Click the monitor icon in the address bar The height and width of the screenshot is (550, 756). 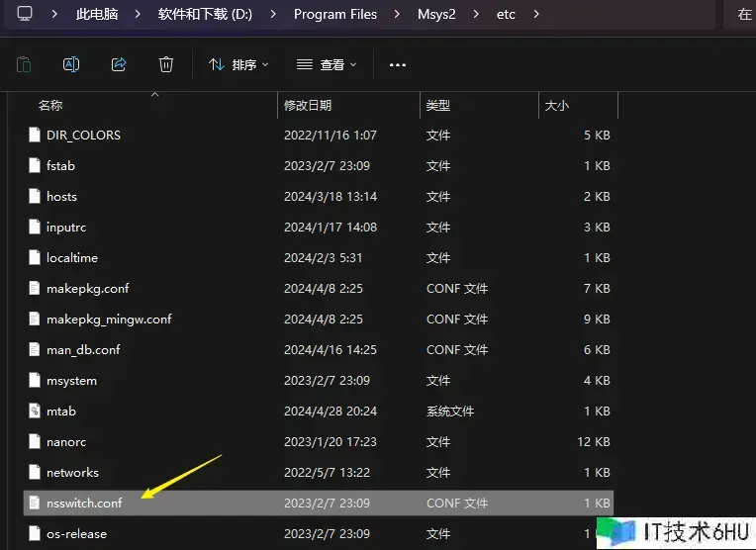point(25,14)
